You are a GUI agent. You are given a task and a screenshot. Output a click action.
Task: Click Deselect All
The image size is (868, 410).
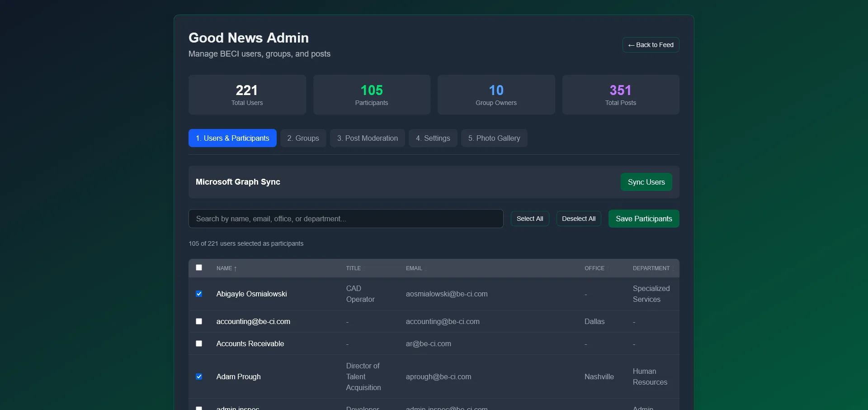[x=579, y=219]
